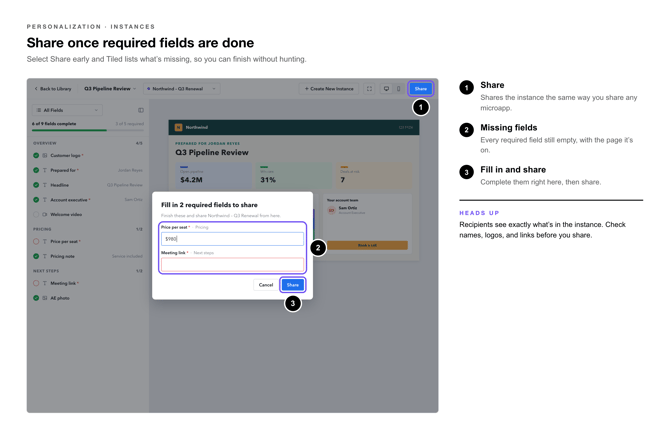Click the 'PERSONALIZATION · INSTANCES' breadcrumb text
This screenshot has width=670, height=430.
point(91,27)
